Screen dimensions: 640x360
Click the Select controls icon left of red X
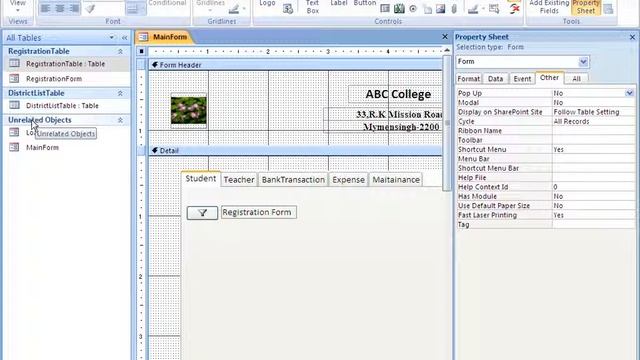494,8
